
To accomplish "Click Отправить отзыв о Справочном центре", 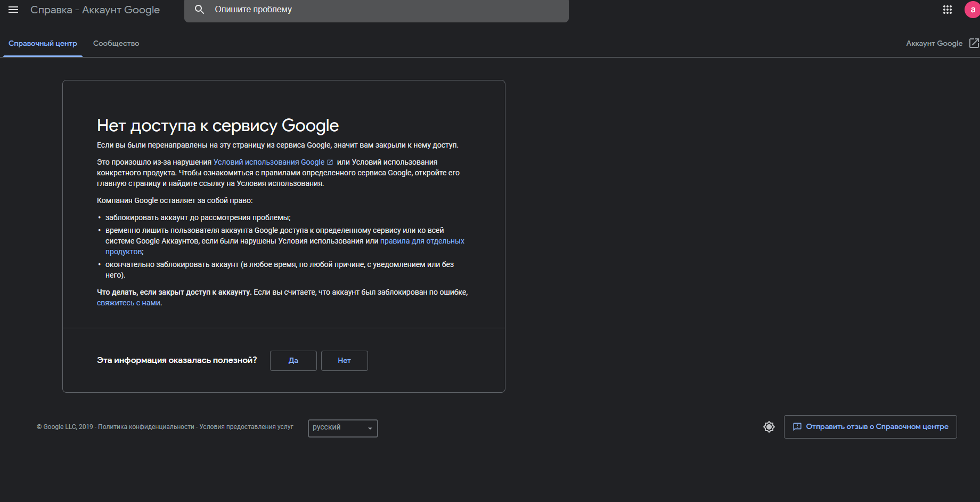I will pos(870,427).
